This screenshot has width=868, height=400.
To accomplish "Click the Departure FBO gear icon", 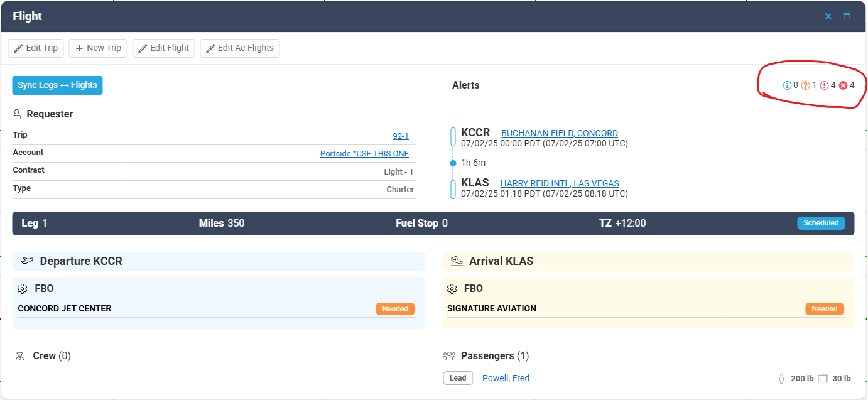I will click(x=23, y=289).
